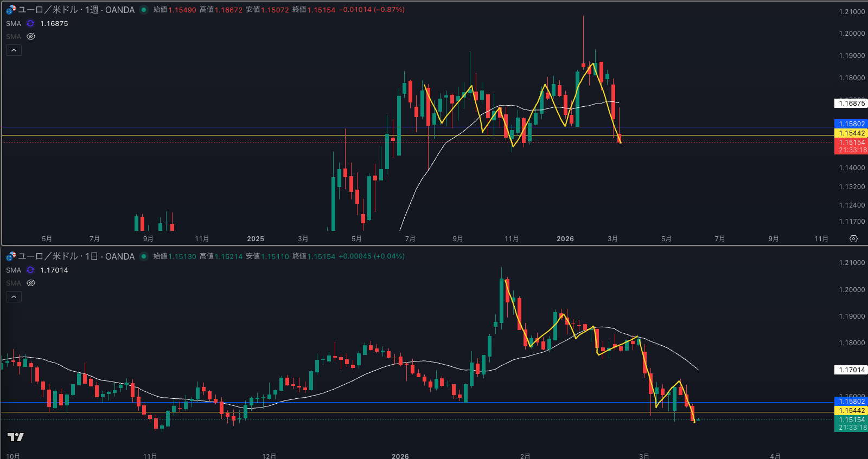Click the 2026 label on weekly time axis
Viewport: 868px width, 459px height.
coord(565,239)
